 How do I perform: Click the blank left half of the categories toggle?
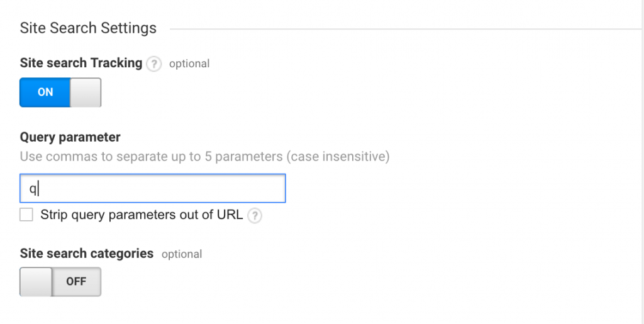36,281
